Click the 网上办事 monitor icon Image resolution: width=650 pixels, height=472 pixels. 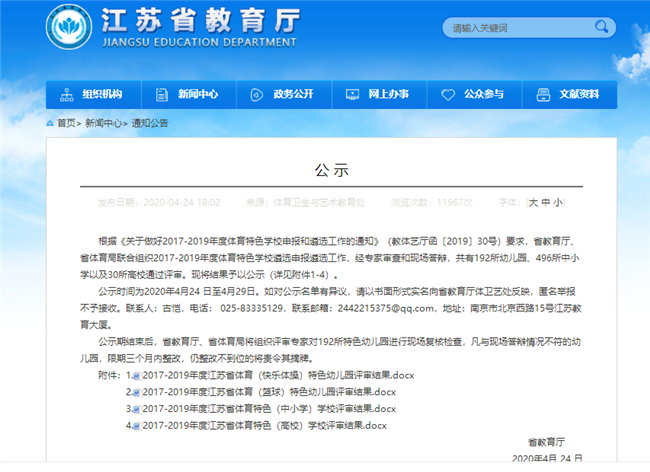tap(352, 94)
